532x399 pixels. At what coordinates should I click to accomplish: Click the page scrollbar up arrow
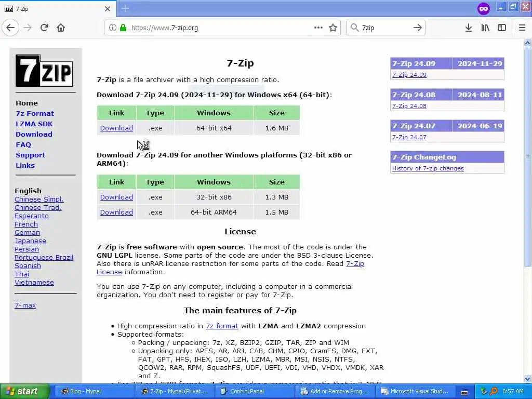click(527, 43)
